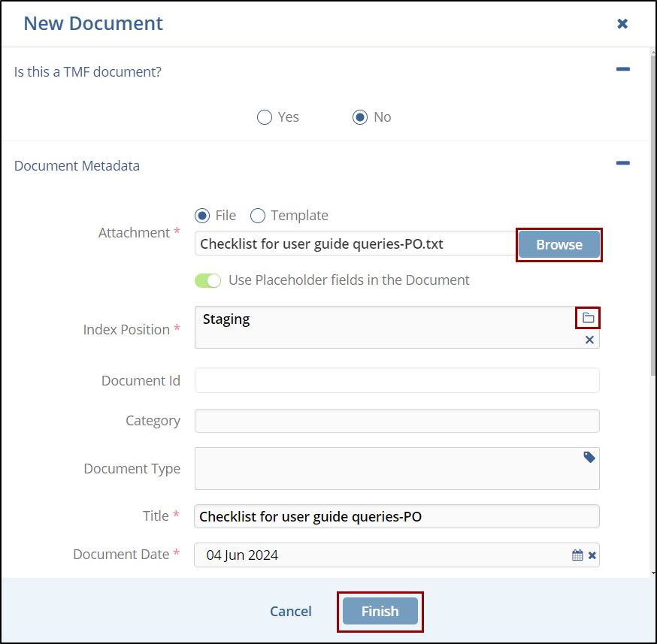
Task: Select Yes for TMF document
Action: pyautogui.click(x=265, y=117)
